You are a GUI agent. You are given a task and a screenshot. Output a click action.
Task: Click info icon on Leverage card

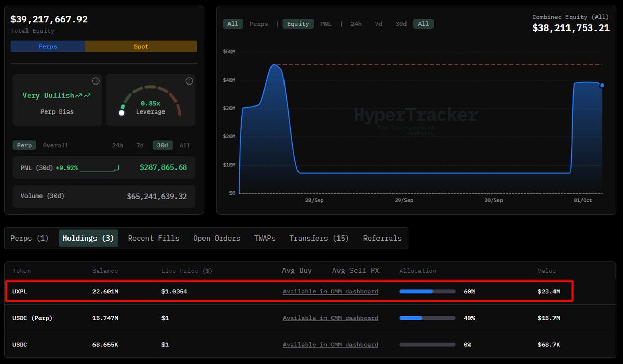pos(189,81)
